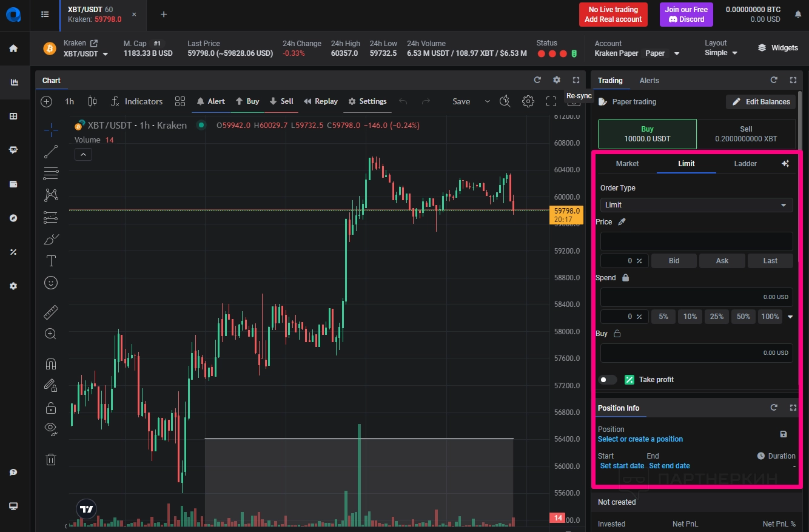Expand more Spend percentage options

(790, 317)
